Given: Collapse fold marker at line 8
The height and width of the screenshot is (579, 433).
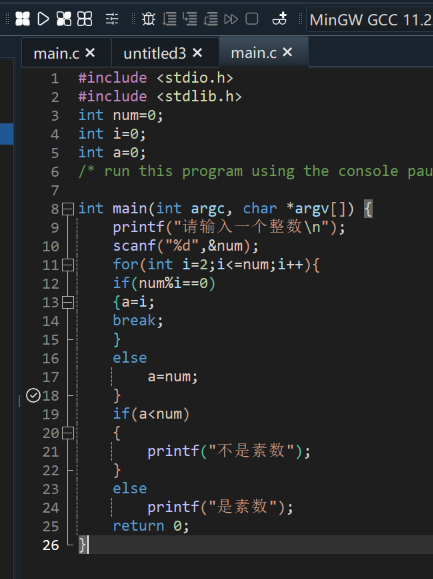Looking at the screenshot, I should (x=68, y=209).
